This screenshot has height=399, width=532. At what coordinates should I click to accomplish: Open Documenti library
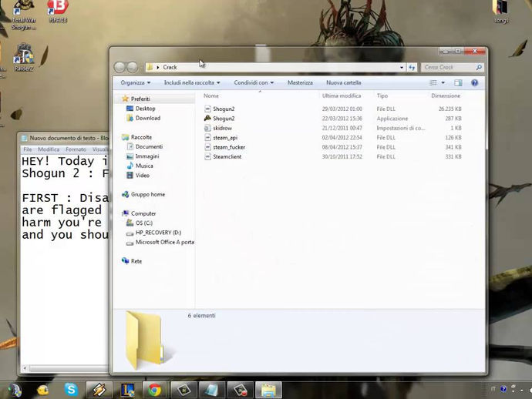pos(149,147)
